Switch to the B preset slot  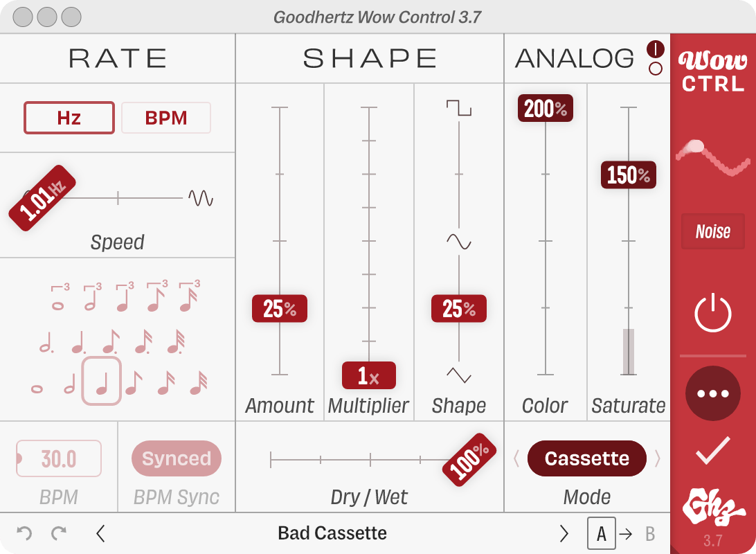coord(650,534)
